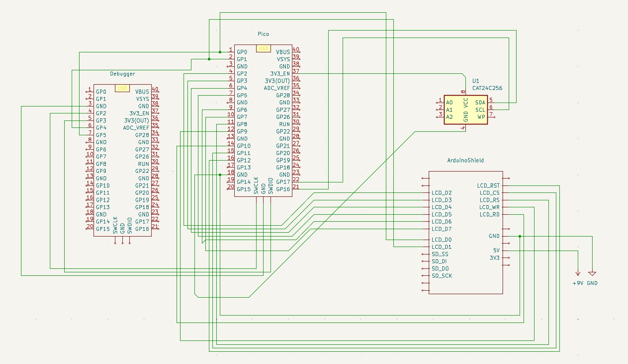This screenshot has height=364, width=628.
Task: Click the SWCLK pin on the Pico
Action: click(x=256, y=185)
